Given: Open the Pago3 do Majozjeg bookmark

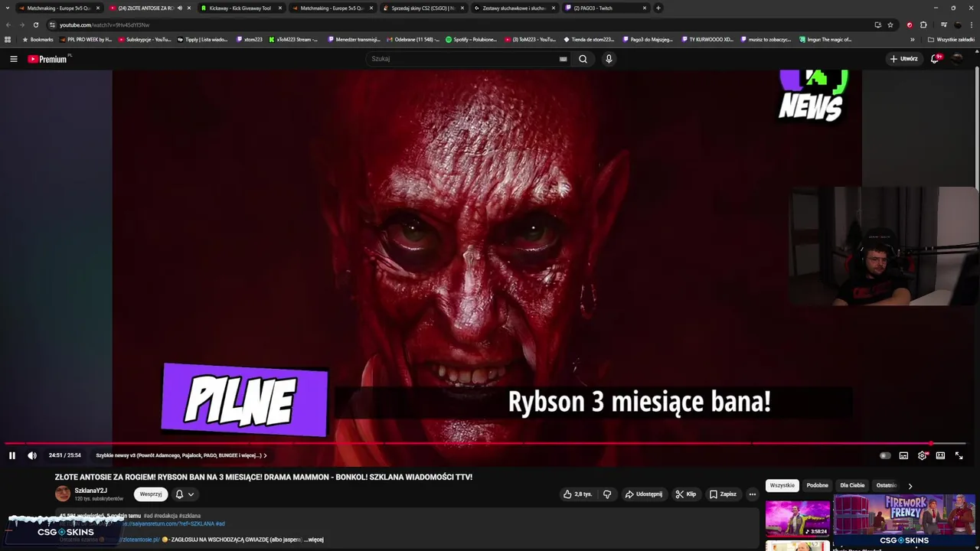Looking at the screenshot, I should (648, 39).
